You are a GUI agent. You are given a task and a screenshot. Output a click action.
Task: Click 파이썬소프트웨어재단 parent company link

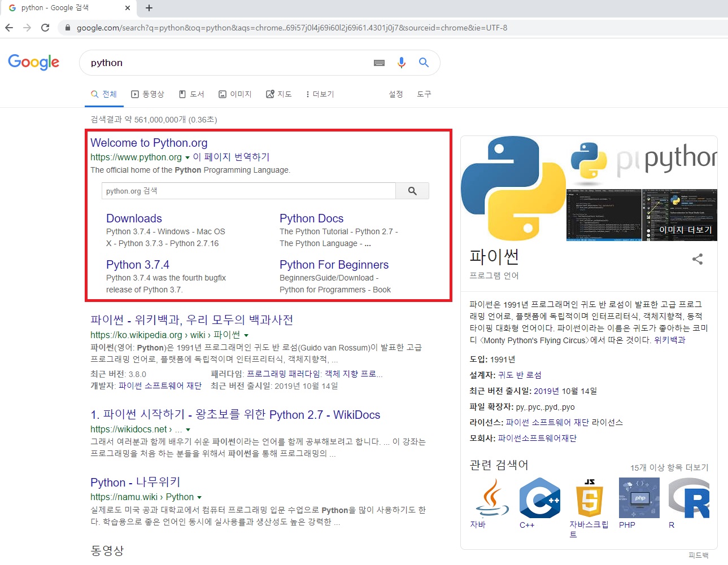click(x=537, y=439)
